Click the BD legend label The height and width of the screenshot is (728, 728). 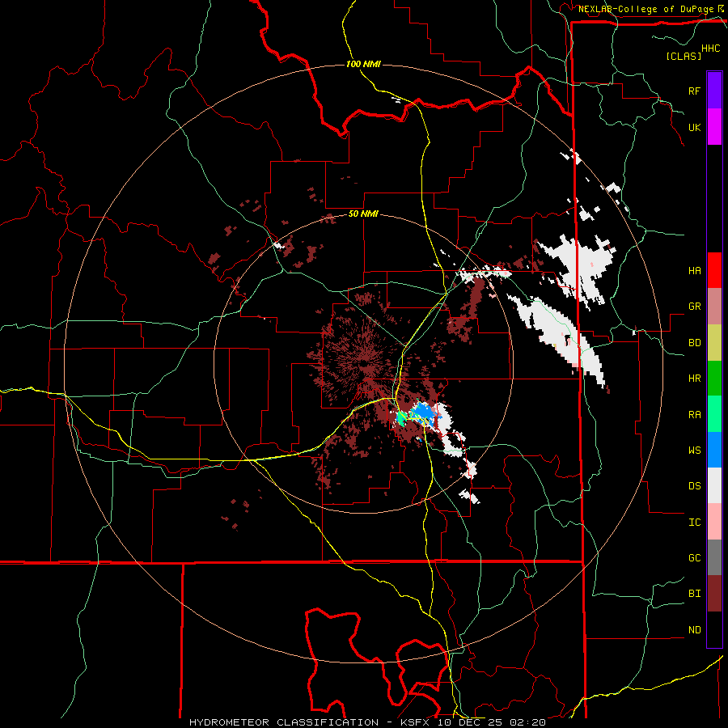coord(694,343)
